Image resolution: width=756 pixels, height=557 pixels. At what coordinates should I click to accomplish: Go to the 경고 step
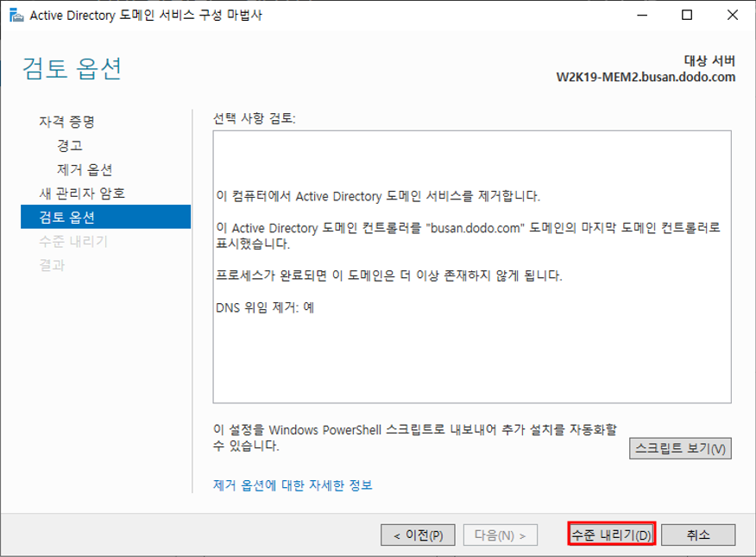[70, 145]
